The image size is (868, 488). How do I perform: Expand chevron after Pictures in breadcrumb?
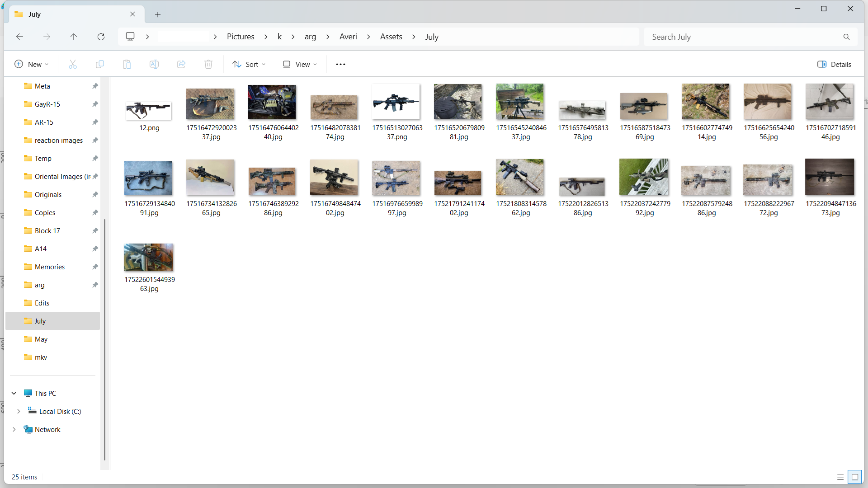click(x=266, y=37)
